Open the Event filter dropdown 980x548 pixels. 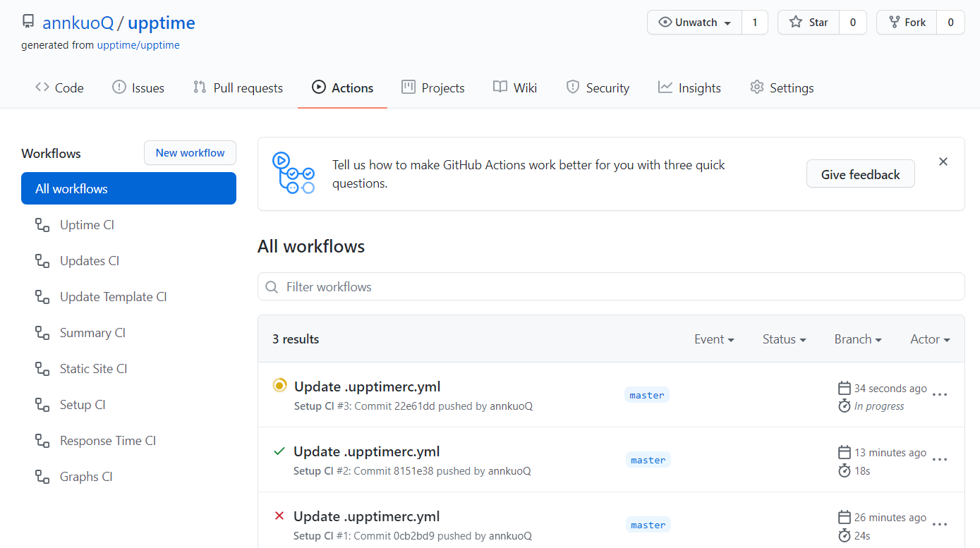tap(714, 339)
